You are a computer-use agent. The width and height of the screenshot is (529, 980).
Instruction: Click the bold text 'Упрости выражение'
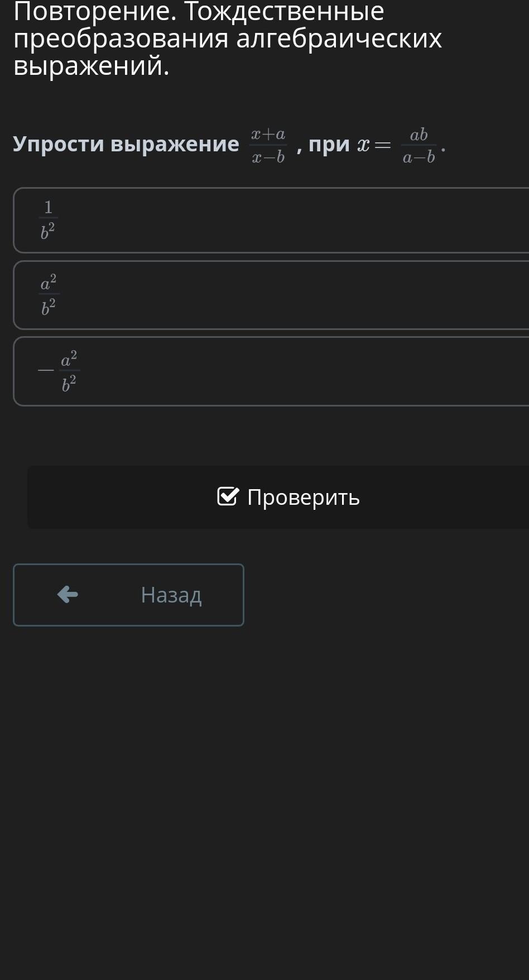click(x=126, y=144)
